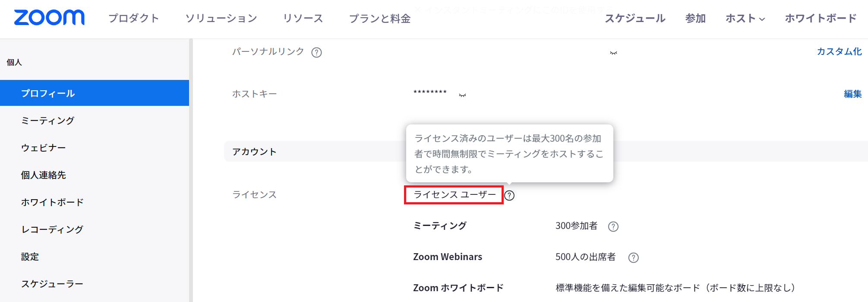Click the Zoom logo

tap(49, 17)
